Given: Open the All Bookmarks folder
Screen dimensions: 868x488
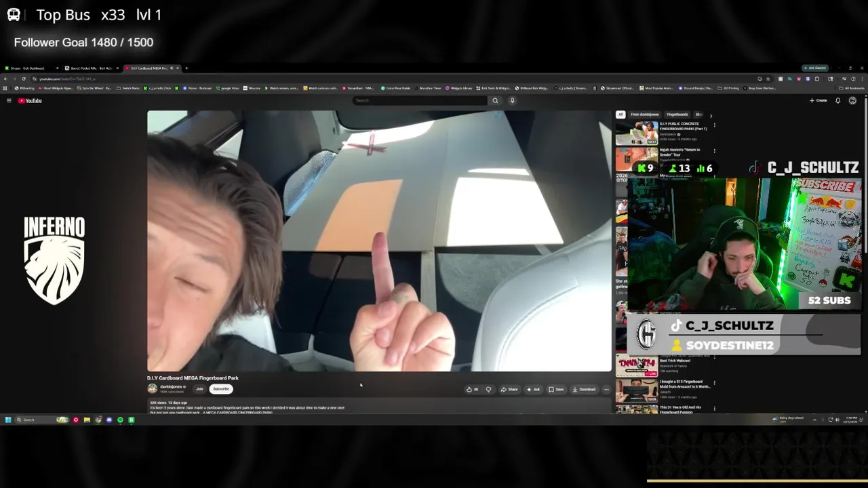Looking at the screenshot, I should pos(852,88).
